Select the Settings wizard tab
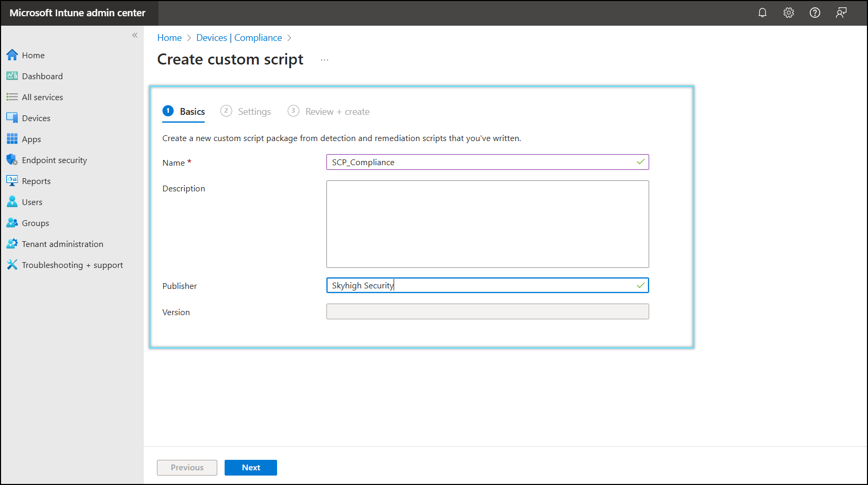The image size is (868, 485). (246, 112)
